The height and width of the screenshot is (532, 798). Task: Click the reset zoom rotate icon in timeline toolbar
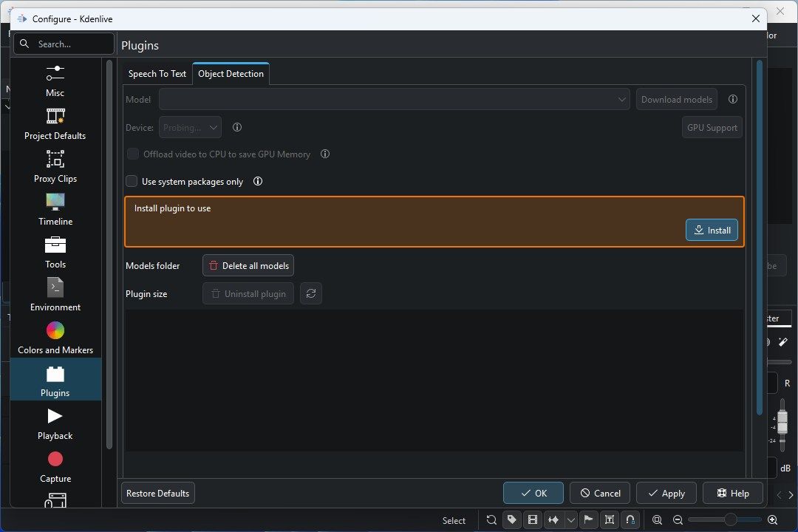click(x=491, y=519)
